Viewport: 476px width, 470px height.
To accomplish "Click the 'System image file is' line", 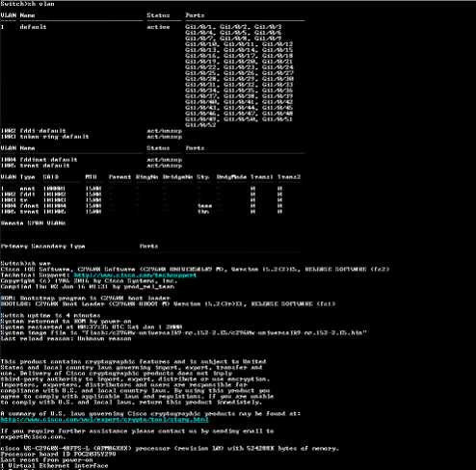I will tap(183, 333).
